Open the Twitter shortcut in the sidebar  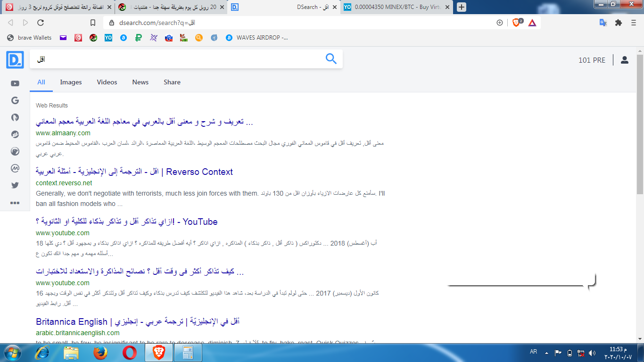point(15,185)
